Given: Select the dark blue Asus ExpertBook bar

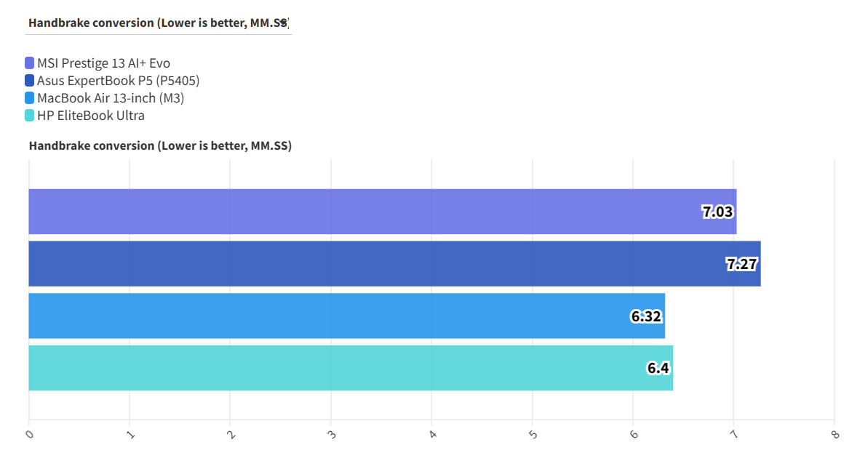Looking at the screenshot, I should tap(364, 264).
